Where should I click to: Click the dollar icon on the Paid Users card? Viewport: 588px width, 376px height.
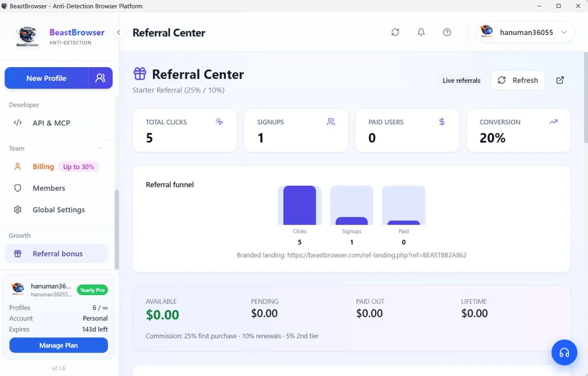[441, 122]
